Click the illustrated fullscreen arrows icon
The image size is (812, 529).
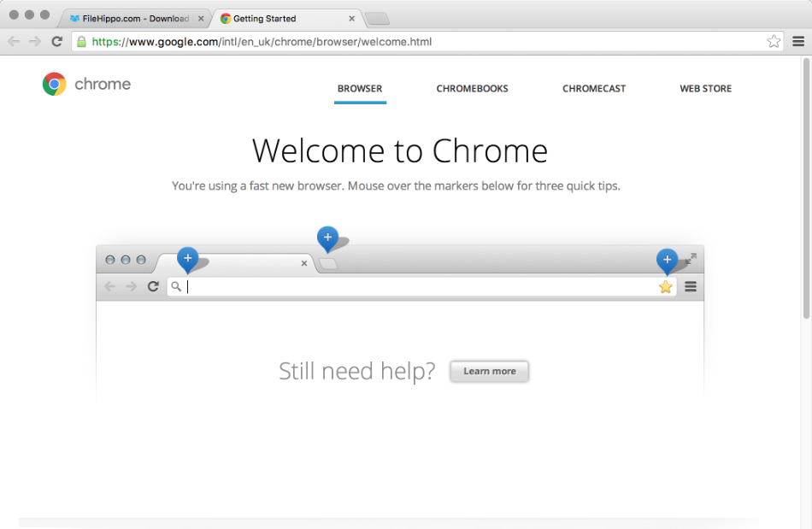coord(691,258)
